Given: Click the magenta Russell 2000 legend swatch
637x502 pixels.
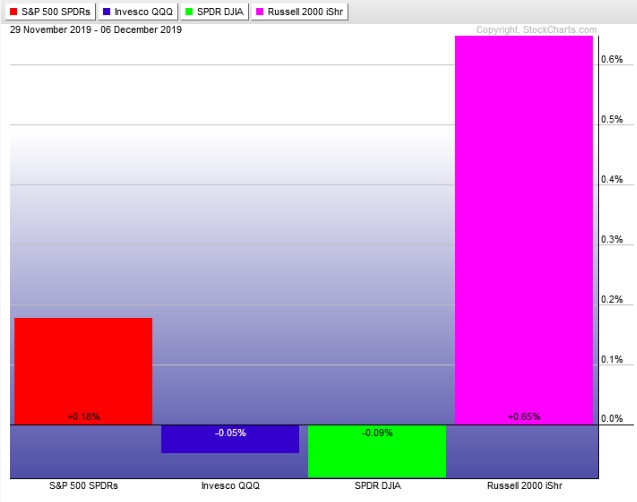Looking at the screenshot, I should point(260,11).
